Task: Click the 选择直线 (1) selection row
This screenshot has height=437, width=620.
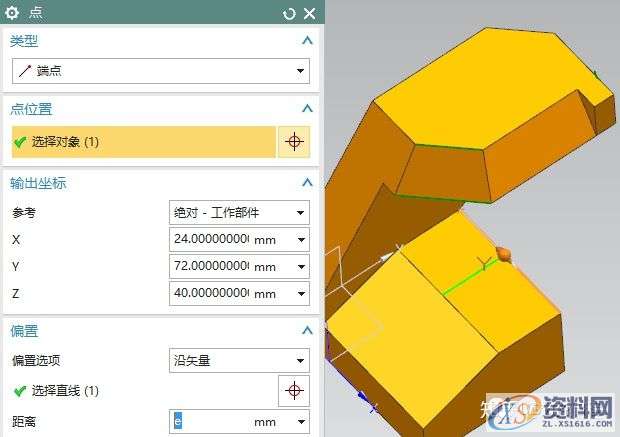Action: point(144,391)
